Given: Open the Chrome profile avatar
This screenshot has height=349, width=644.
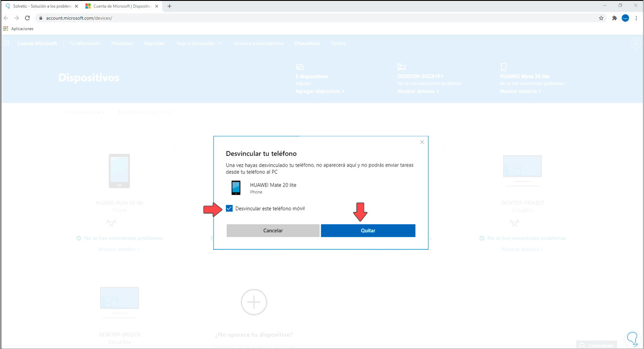Looking at the screenshot, I should (626, 18).
